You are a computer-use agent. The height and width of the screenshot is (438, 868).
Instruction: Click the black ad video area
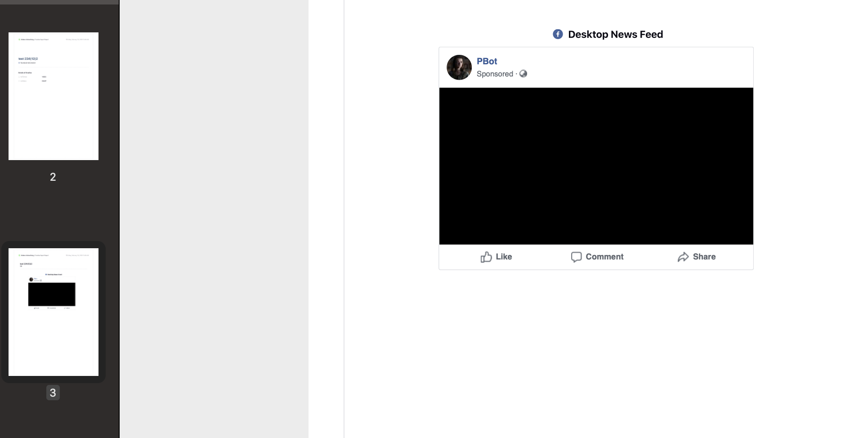pyautogui.click(x=596, y=166)
